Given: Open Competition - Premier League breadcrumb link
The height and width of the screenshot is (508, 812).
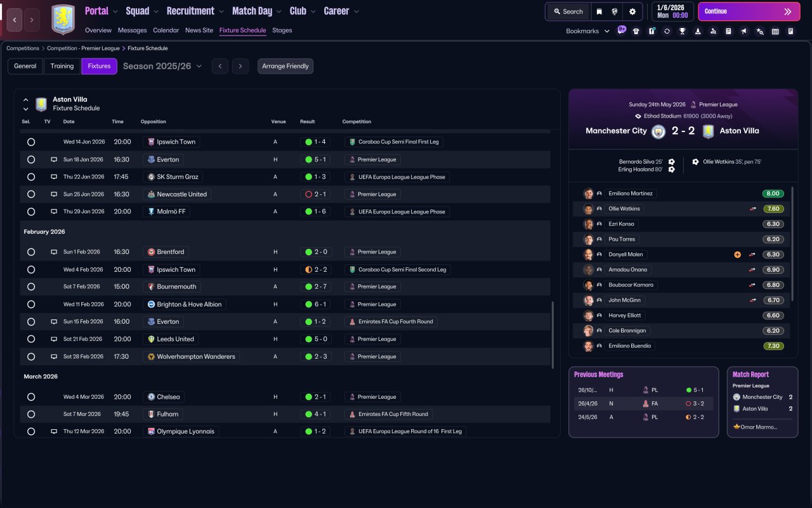Looking at the screenshot, I should coord(82,48).
